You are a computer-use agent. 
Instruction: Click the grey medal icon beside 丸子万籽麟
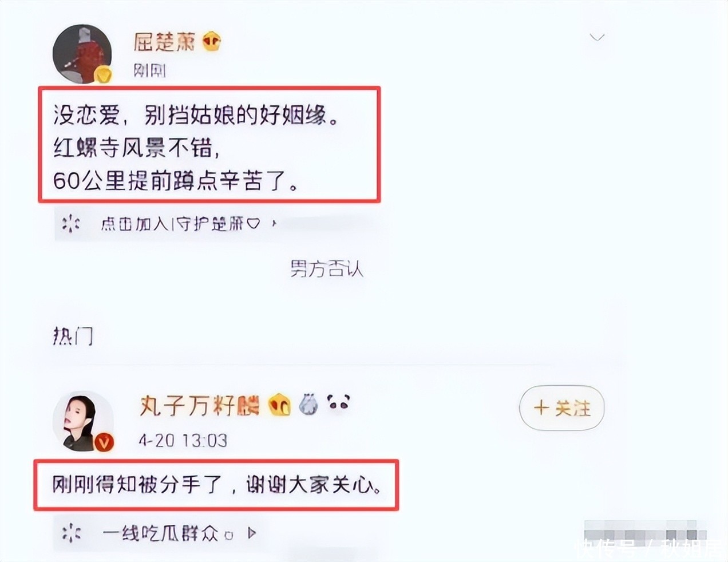tap(309, 404)
